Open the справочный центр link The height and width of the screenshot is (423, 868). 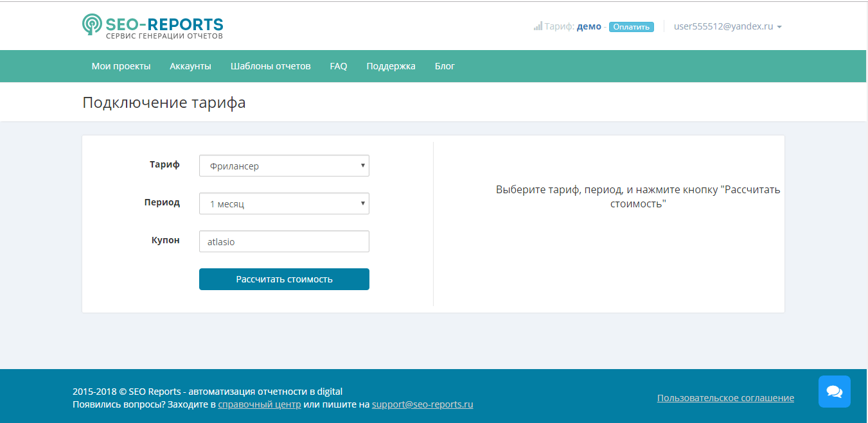pyautogui.click(x=260, y=404)
